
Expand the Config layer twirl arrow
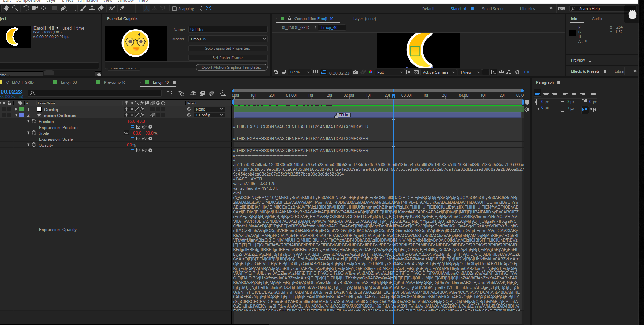click(16, 109)
